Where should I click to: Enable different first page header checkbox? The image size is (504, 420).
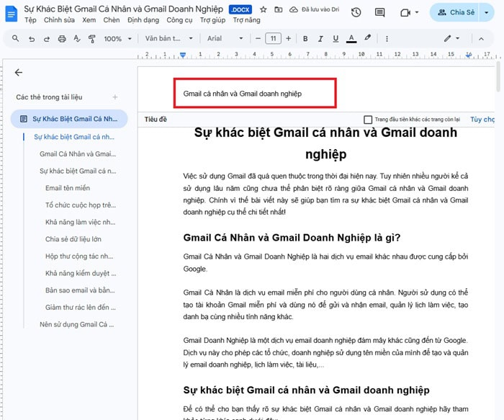368,120
